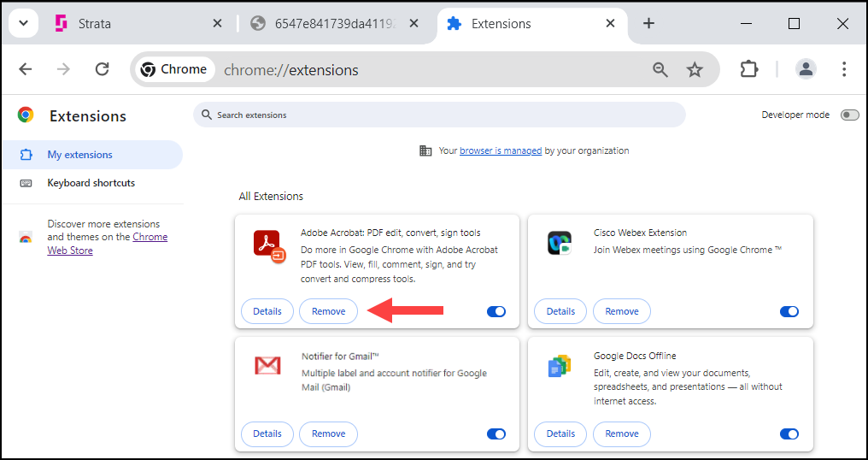Screen dimensions: 868x460
Task: Expand the tab search dropdown arrow
Action: pos(23,23)
